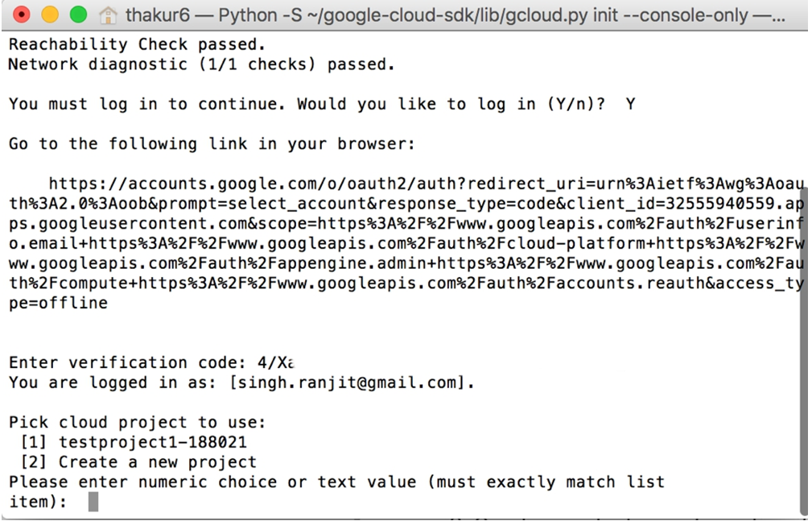Minimize the terminal with the yellow button
This screenshot has height=521, width=812.
coord(50,14)
